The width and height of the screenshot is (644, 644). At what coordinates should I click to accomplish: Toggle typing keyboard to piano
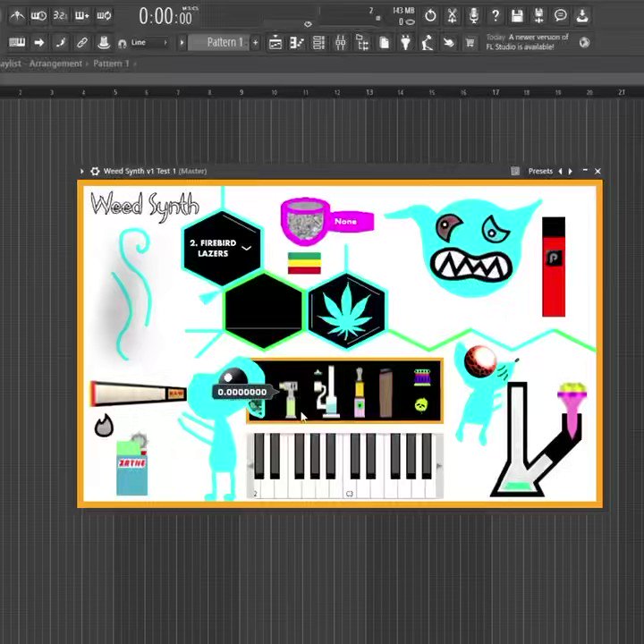coord(17,42)
